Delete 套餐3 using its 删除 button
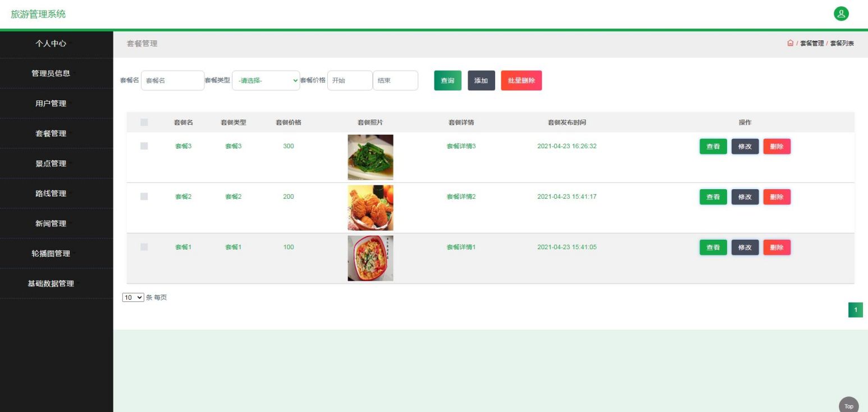This screenshot has width=868, height=412. pyautogui.click(x=777, y=147)
